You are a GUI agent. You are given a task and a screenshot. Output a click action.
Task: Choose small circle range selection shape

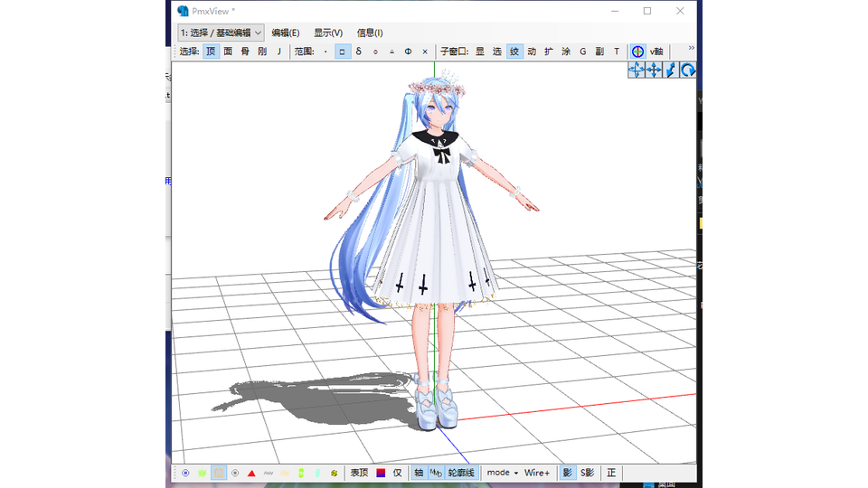click(375, 52)
